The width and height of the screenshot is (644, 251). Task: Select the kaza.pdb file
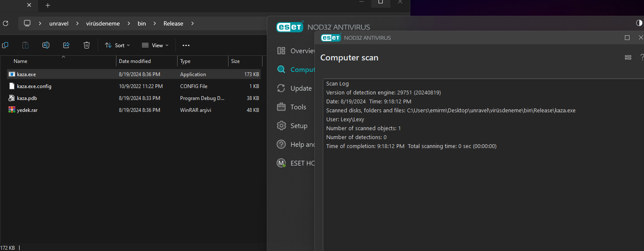[x=27, y=98]
